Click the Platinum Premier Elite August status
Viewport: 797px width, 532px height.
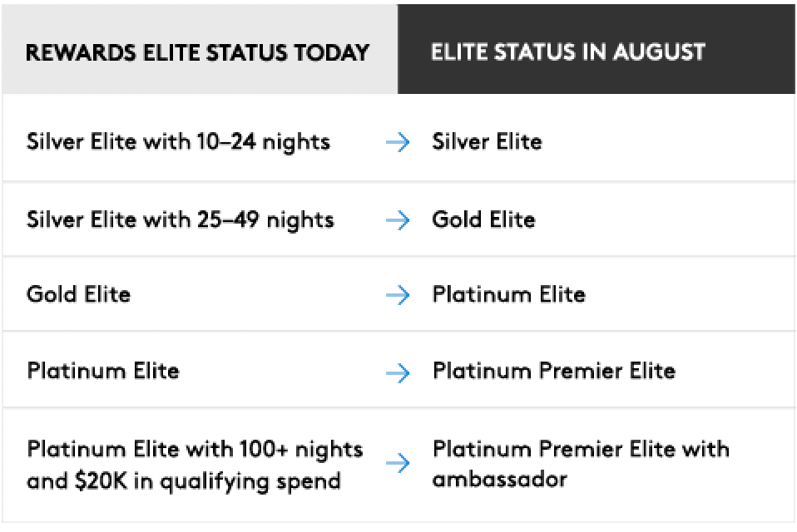tap(553, 371)
